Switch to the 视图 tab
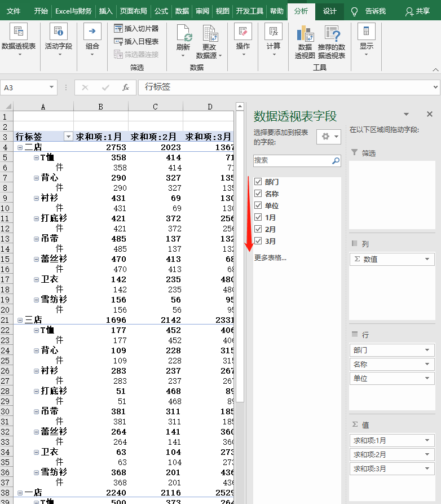The width and height of the screenshot is (441, 504). [223, 11]
